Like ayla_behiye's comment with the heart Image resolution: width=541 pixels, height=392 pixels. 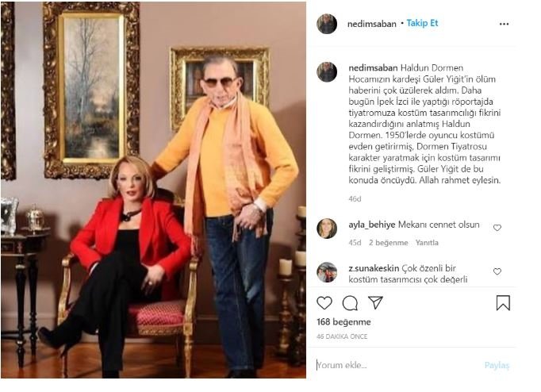point(497,228)
